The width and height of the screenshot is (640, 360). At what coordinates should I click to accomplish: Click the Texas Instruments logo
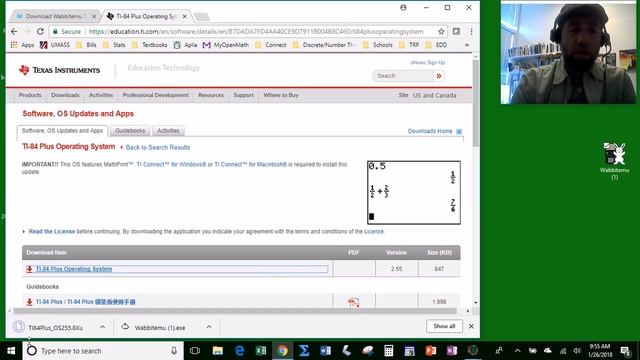click(59, 70)
